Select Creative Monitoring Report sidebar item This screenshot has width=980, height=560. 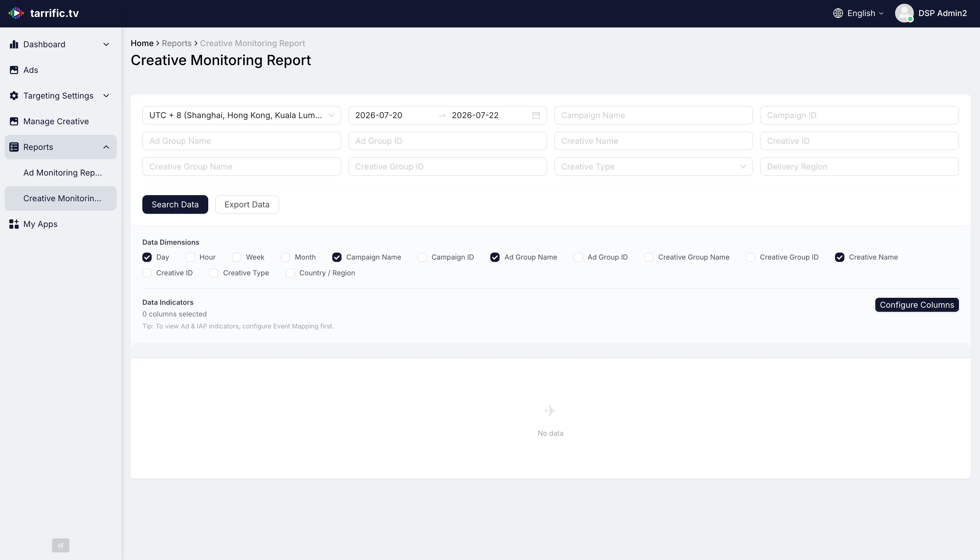click(x=61, y=198)
